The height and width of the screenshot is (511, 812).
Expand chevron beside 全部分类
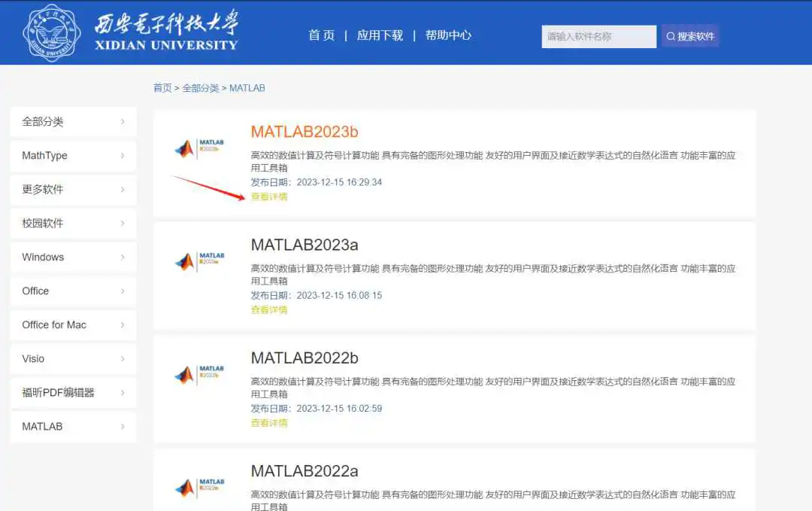(123, 122)
